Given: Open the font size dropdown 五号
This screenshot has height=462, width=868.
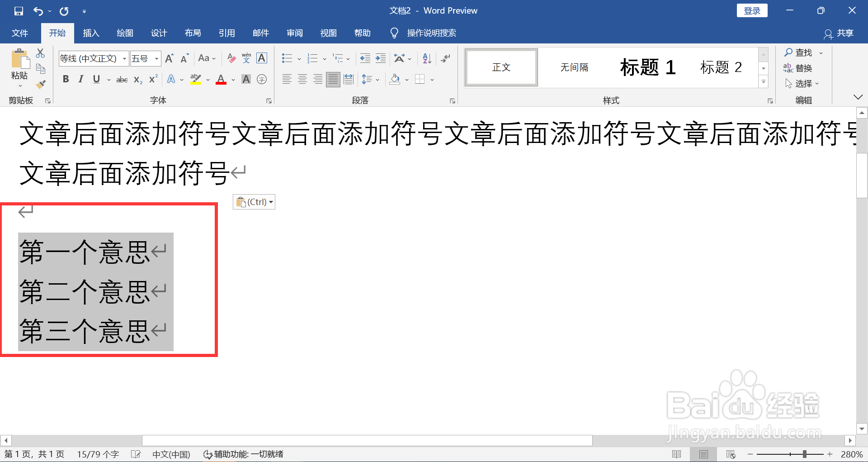Looking at the screenshot, I should click(x=156, y=59).
